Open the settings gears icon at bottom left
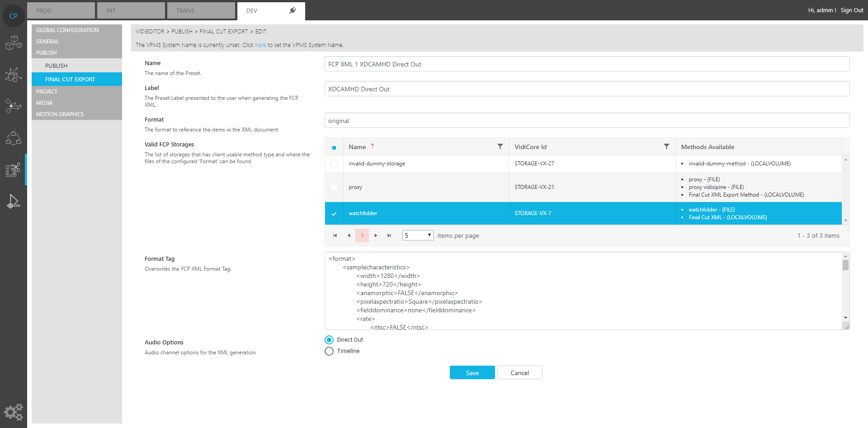This screenshot has height=428, width=868. click(x=13, y=412)
